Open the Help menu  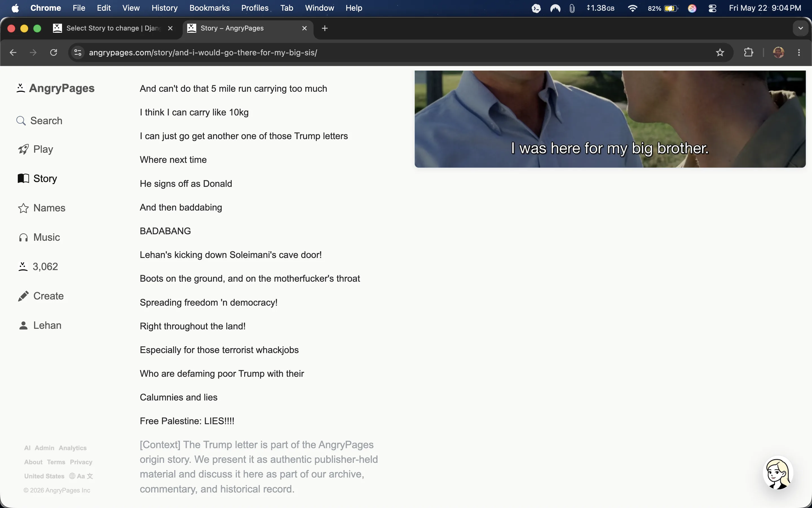pyautogui.click(x=354, y=8)
